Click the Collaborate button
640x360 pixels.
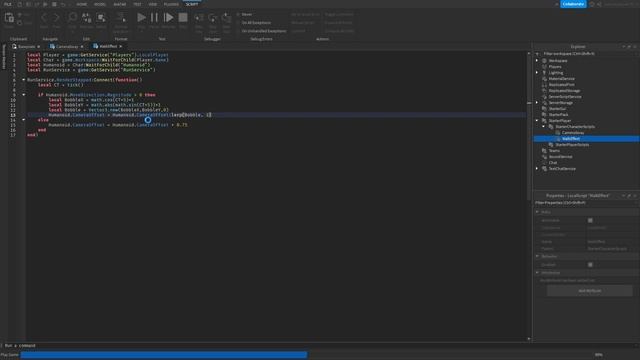point(573,4)
